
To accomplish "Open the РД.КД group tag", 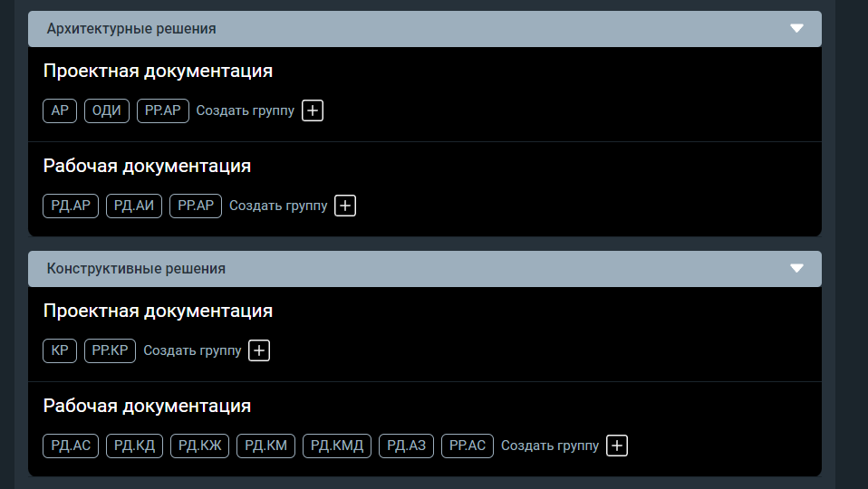I will [134, 446].
